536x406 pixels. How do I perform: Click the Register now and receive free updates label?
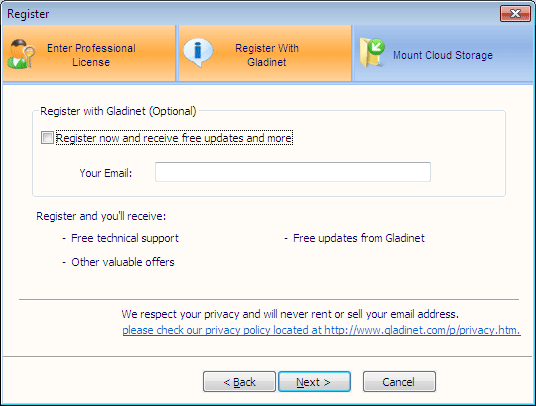[x=174, y=138]
